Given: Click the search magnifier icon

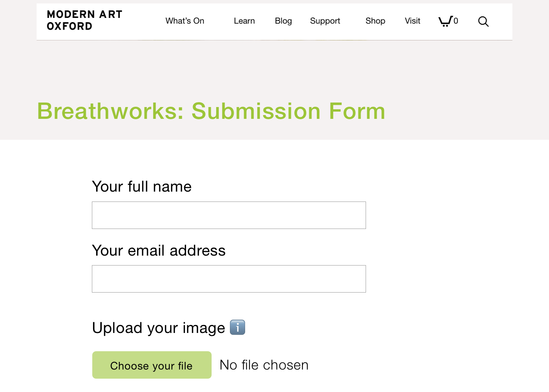Looking at the screenshot, I should click(483, 22).
